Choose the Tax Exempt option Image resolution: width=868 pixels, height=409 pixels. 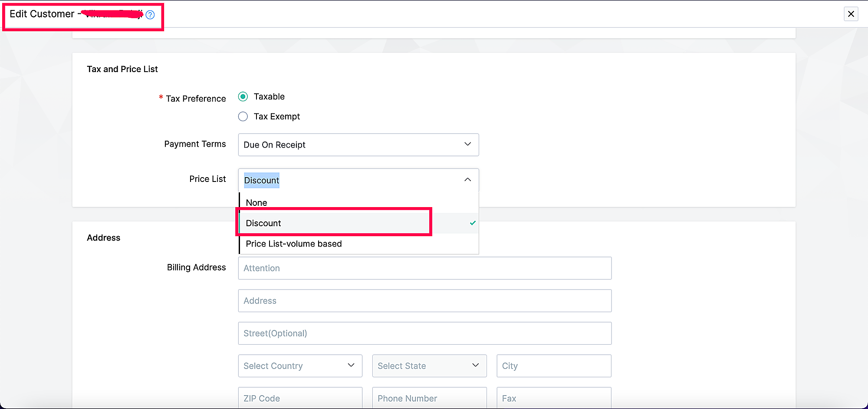click(243, 116)
